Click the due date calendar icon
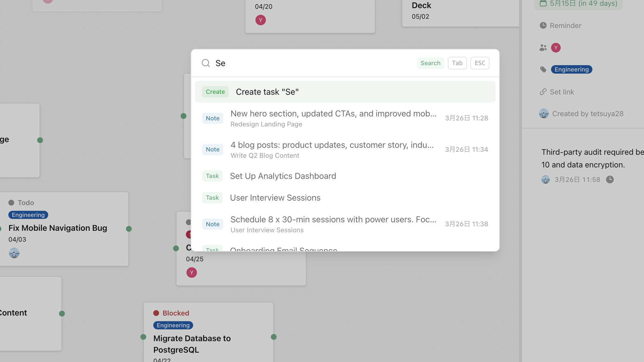The width and height of the screenshot is (644, 362). click(543, 3)
